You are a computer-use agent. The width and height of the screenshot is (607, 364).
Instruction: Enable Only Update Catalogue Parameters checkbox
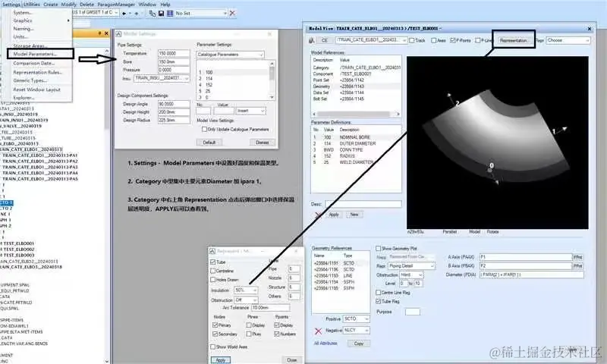pyautogui.click(x=204, y=129)
